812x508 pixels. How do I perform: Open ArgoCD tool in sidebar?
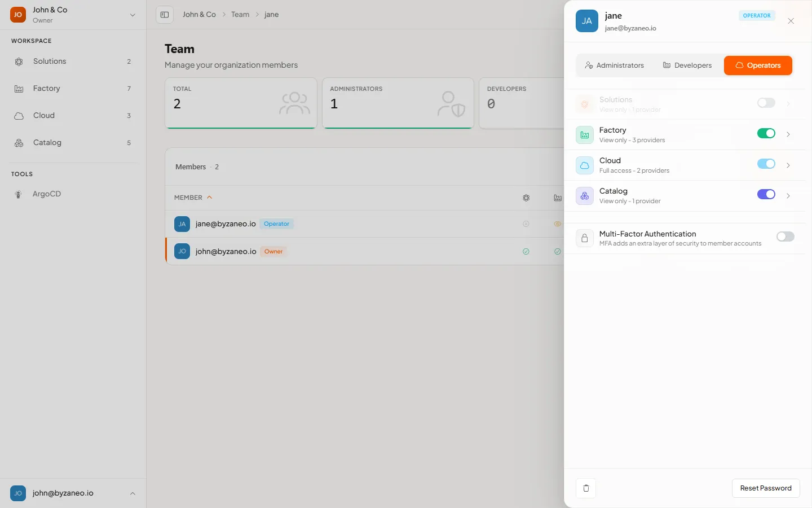pos(73,194)
